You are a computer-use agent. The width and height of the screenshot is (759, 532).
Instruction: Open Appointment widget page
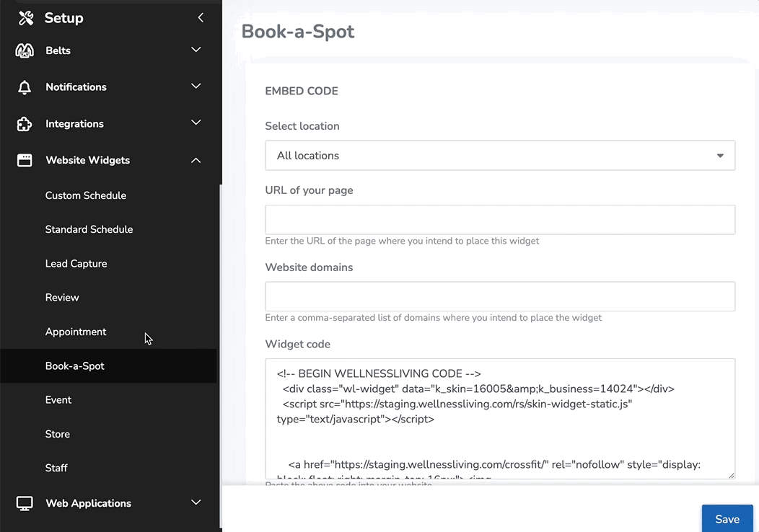point(76,332)
